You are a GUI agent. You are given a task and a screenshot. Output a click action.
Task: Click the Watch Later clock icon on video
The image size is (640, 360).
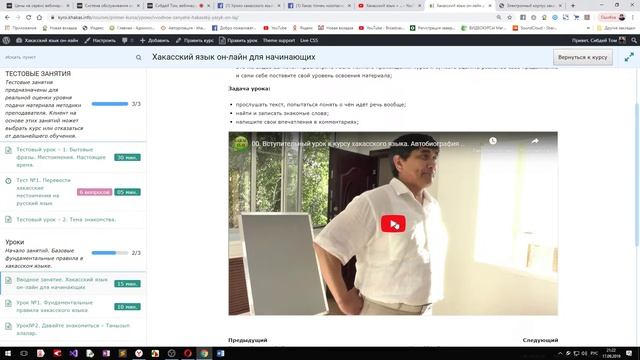pos(493,141)
